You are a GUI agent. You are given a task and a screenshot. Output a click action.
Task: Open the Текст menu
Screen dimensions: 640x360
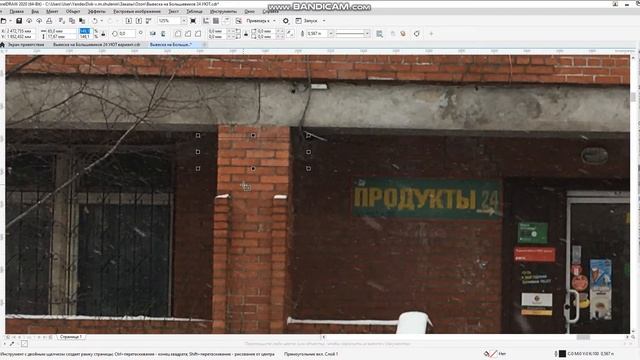tap(173, 11)
